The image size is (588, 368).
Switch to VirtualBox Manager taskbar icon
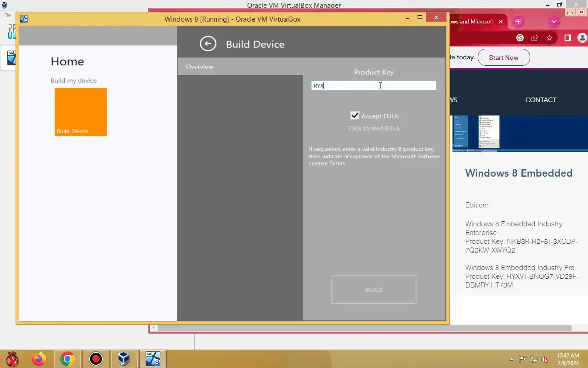point(124,359)
